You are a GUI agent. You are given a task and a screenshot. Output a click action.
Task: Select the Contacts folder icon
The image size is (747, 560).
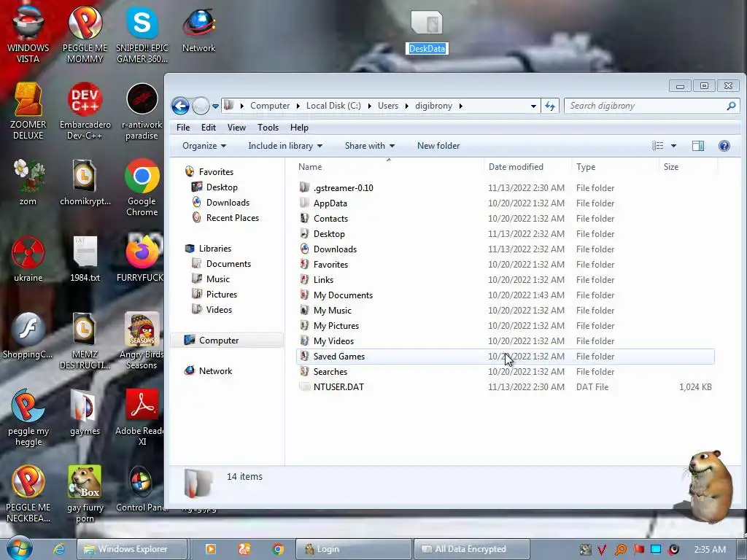304,218
